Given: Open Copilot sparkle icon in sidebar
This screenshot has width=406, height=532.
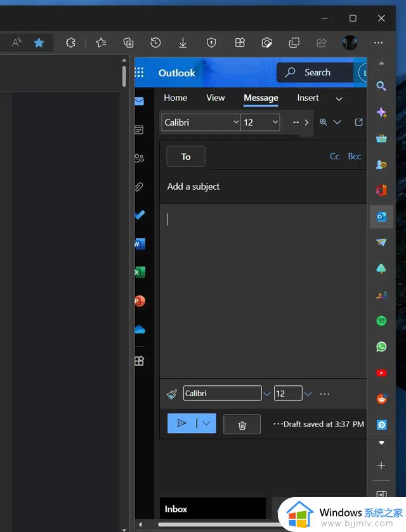Looking at the screenshot, I should 381,112.
